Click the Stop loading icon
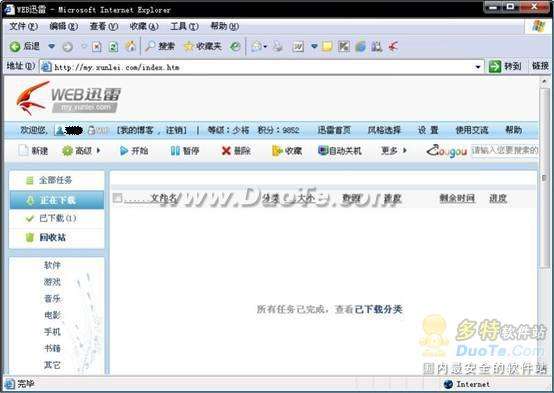The image size is (554, 393). (x=96, y=47)
